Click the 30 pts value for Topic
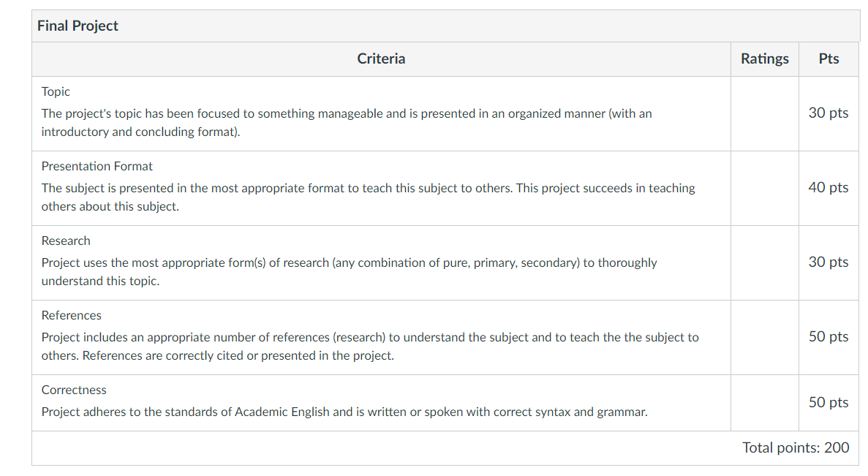This screenshot has width=868, height=476. (828, 113)
